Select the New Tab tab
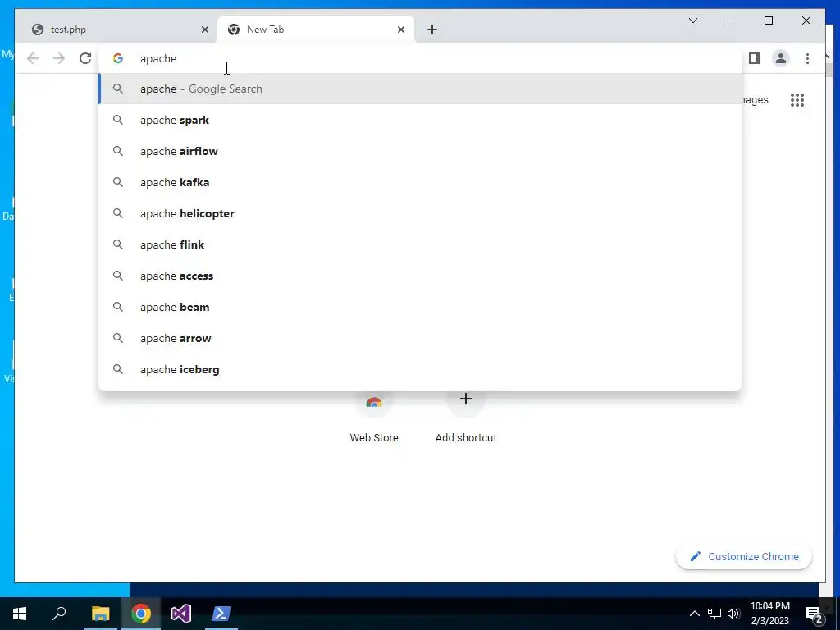 click(x=316, y=30)
